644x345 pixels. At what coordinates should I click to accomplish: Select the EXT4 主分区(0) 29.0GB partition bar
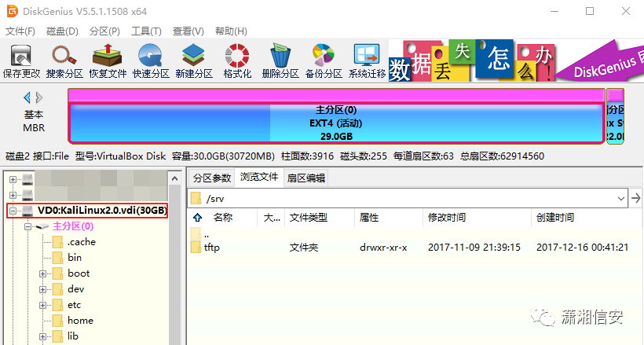click(x=336, y=123)
